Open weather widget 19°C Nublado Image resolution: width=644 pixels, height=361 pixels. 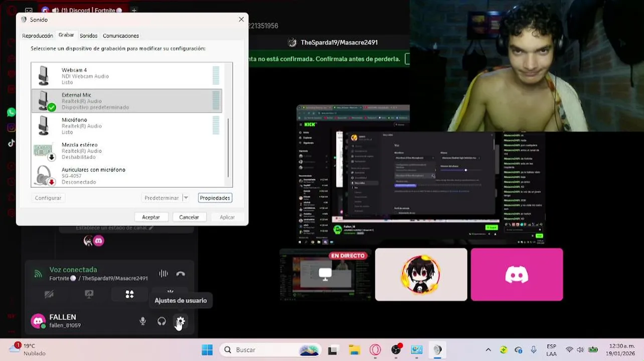coord(29,349)
